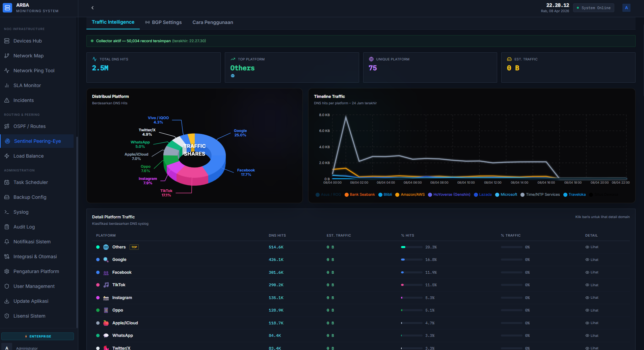Select Sentinel Peering-Eye menu item
644x350 pixels.
tap(37, 141)
